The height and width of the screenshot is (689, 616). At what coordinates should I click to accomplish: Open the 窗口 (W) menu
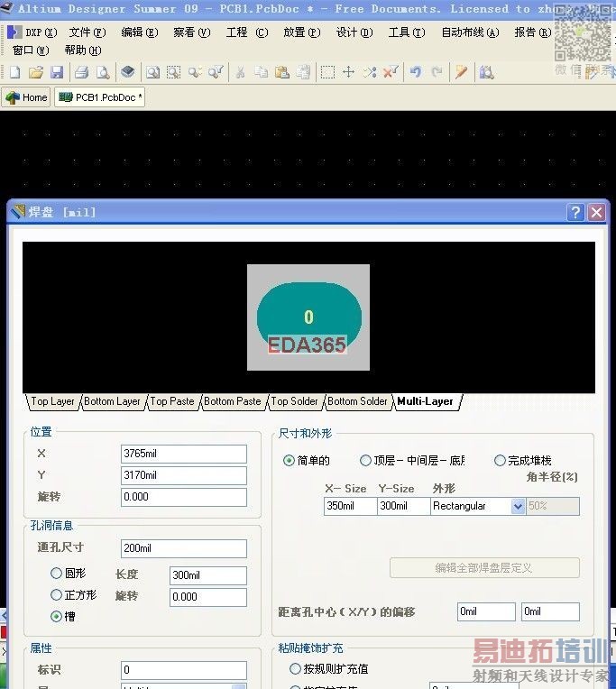tap(31, 51)
